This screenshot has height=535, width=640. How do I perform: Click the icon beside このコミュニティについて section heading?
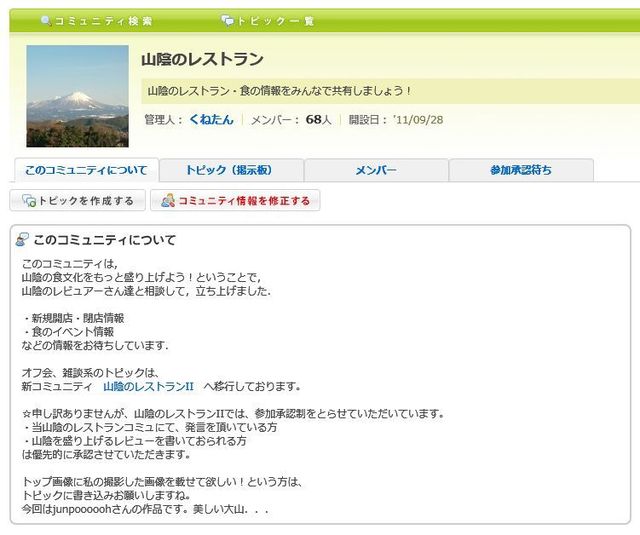tap(22, 240)
